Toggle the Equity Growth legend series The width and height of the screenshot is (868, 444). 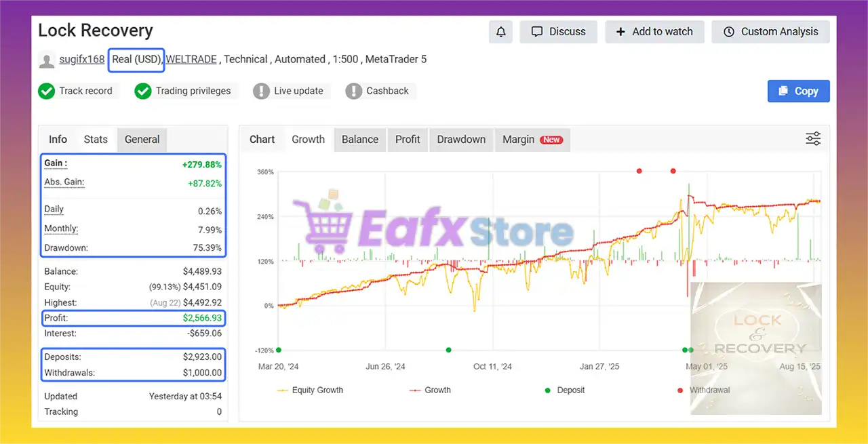310,390
